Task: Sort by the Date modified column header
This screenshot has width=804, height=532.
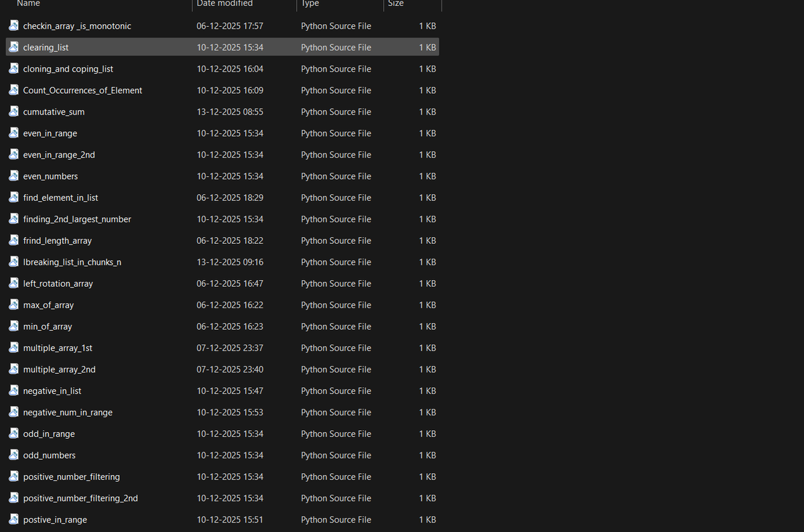Action: (224, 4)
